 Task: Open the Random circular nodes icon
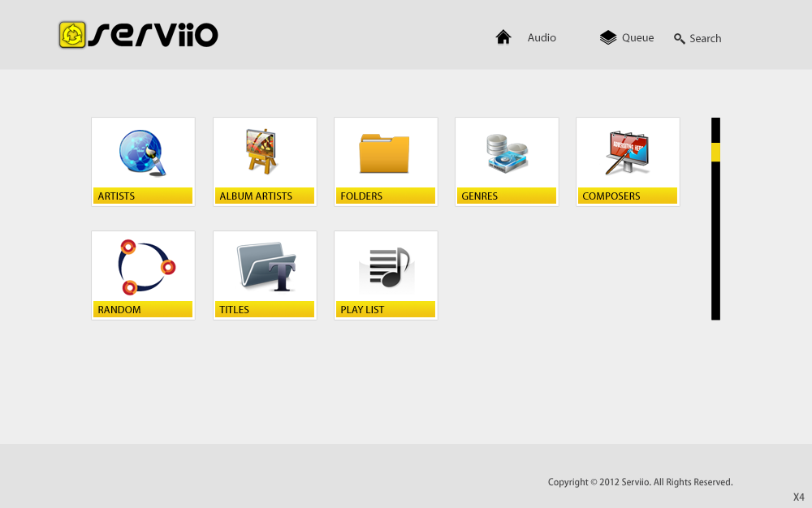coord(146,266)
